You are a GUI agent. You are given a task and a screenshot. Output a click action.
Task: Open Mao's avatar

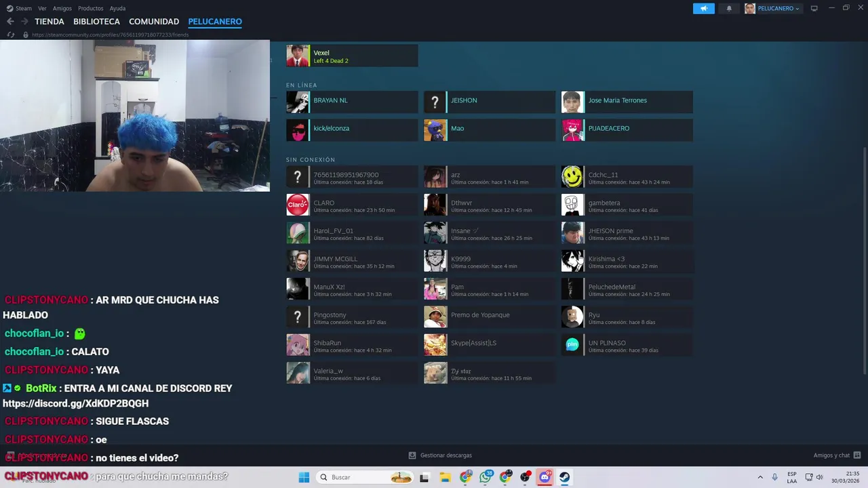click(435, 130)
